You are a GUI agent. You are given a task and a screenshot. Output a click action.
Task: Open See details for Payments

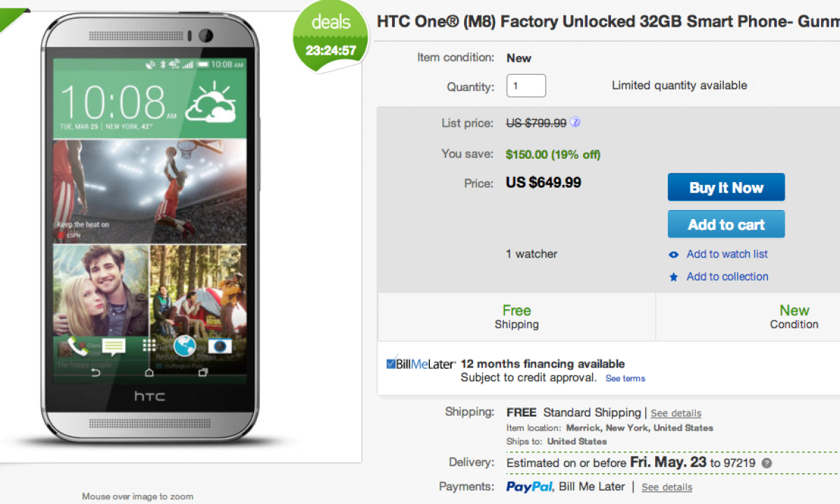tap(666, 487)
